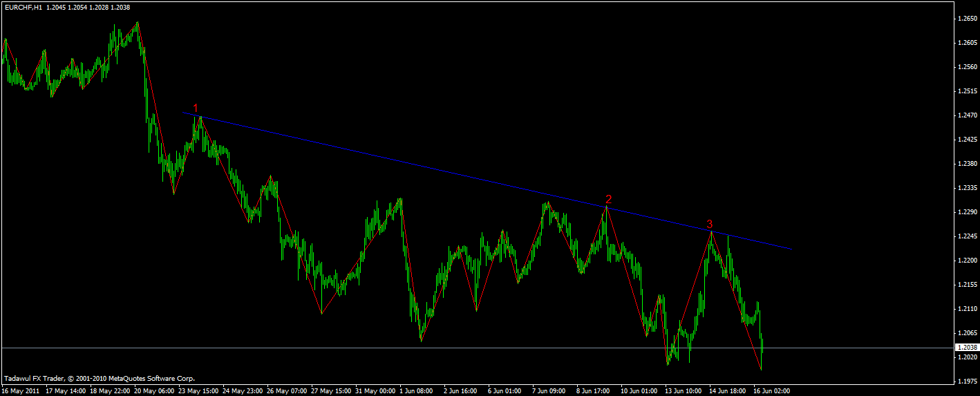Click the 1 Jun 08:00 time label

[x=417, y=390]
